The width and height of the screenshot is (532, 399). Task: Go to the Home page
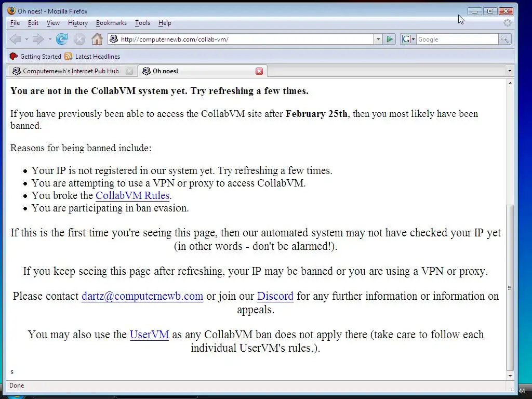point(97,39)
